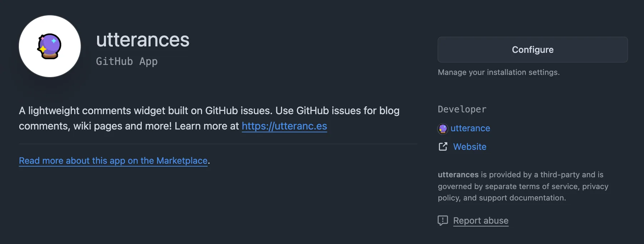This screenshot has height=244, width=644.
Task: Click the utterances crystal ball app logo
Action: coord(50,46)
